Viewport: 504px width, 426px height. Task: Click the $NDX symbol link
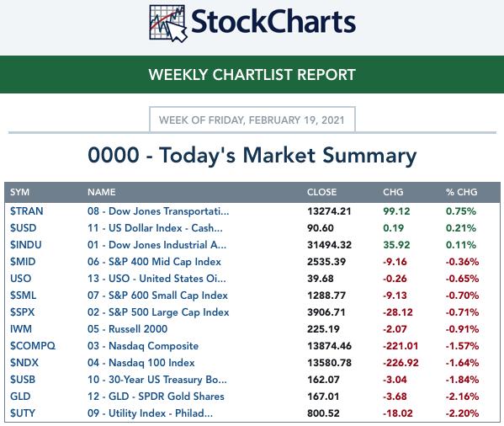pos(24,363)
